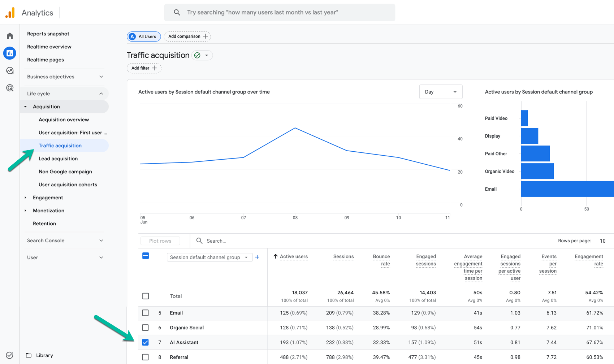Click Add comparison button

point(187,36)
